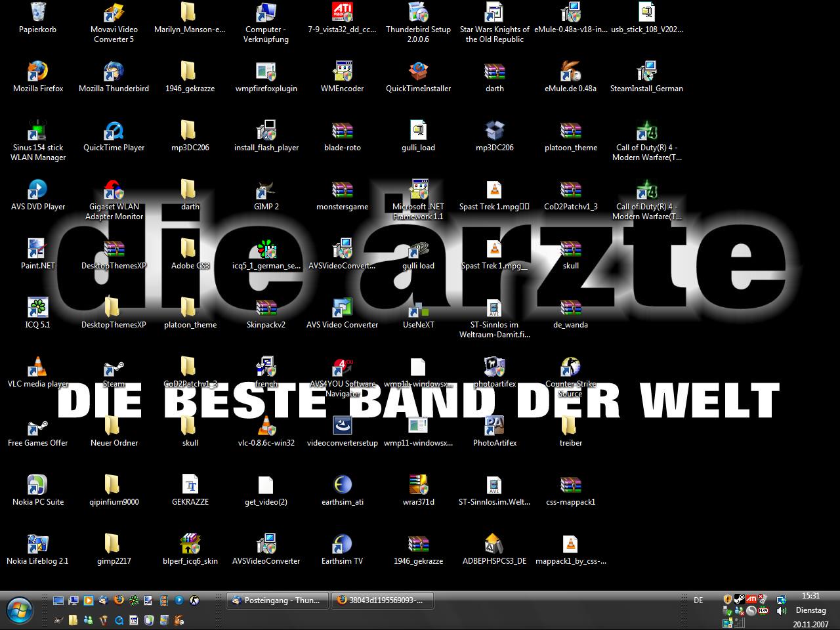Switch to the Firefox 38043d1195569093 taskbar window
This screenshot has height=630, width=840.
coord(379,600)
